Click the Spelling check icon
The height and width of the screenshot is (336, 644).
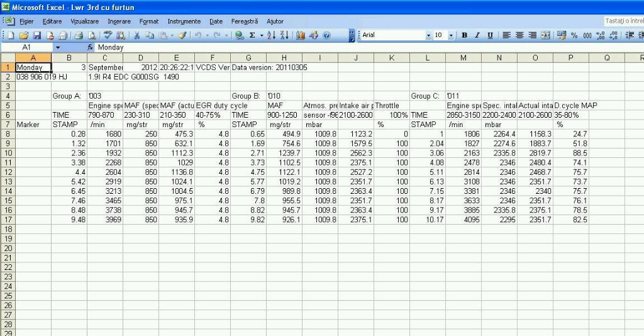[108, 36]
